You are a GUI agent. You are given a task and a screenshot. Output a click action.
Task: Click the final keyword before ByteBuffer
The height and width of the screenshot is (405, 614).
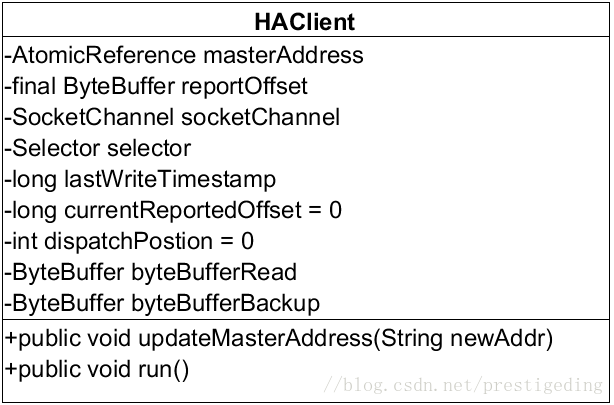(x=32, y=86)
